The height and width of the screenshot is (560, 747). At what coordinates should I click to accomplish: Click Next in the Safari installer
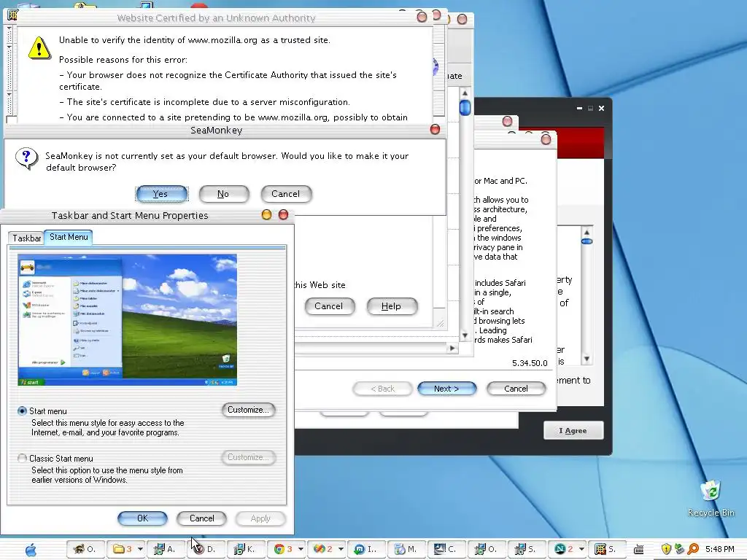click(x=447, y=389)
